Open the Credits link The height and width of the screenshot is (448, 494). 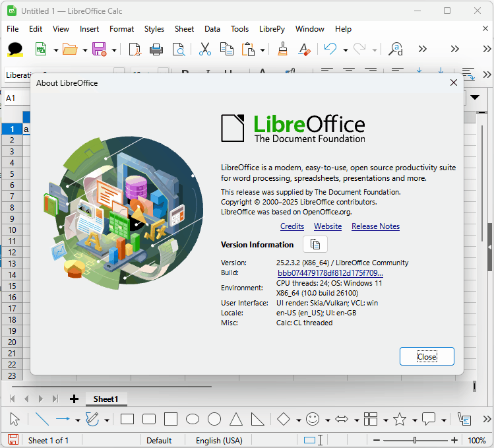[292, 226]
